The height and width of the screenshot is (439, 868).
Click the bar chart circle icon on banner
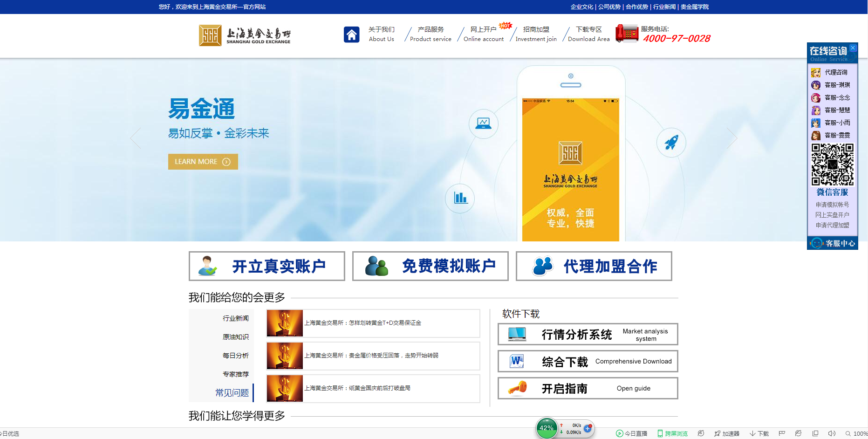(460, 198)
